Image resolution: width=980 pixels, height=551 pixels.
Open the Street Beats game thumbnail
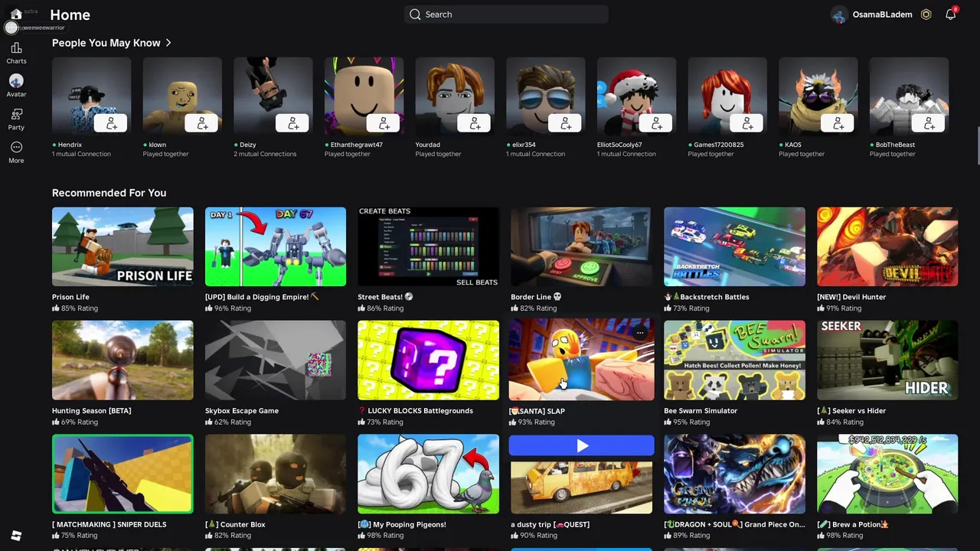(x=428, y=246)
